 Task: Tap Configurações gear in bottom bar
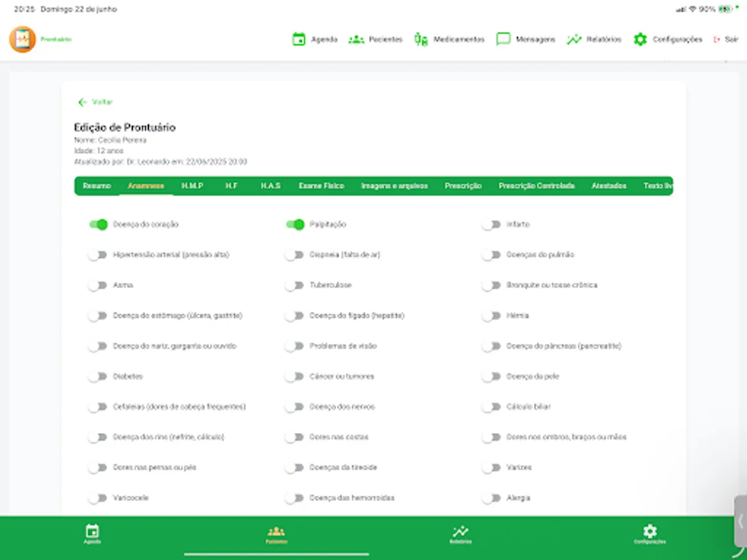pyautogui.click(x=650, y=531)
